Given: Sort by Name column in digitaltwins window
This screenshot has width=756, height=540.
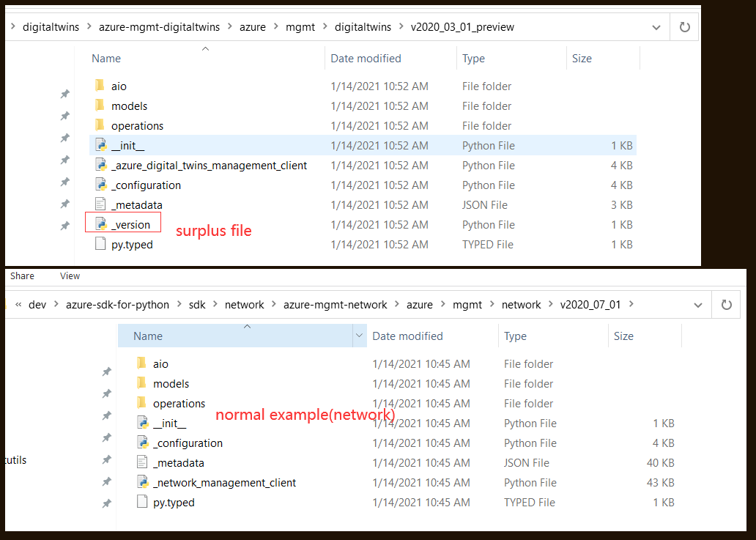Looking at the screenshot, I should coord(106,59).
